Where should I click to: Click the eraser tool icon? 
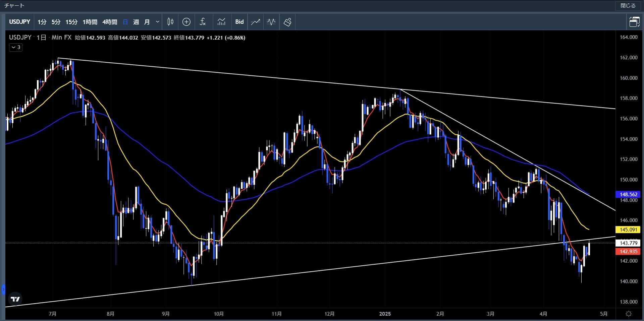coord(287,22)
